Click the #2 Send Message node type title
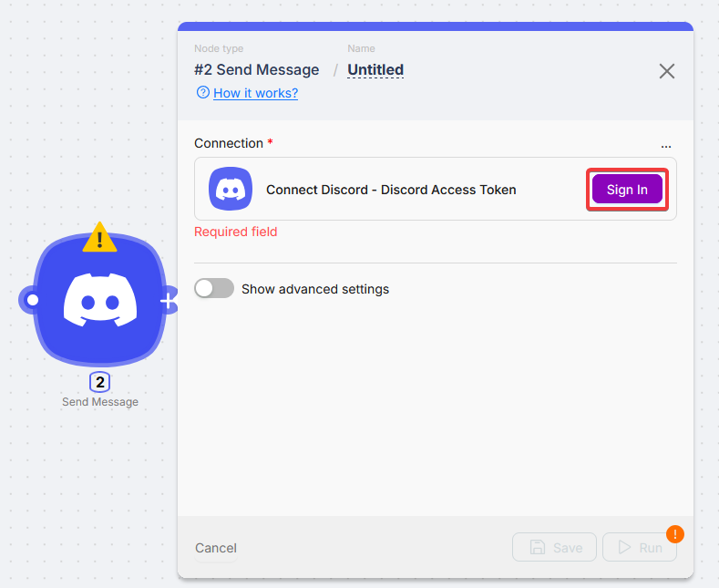Image resolution: width=719 pixels, height=588 pixels. pos(257,70)
